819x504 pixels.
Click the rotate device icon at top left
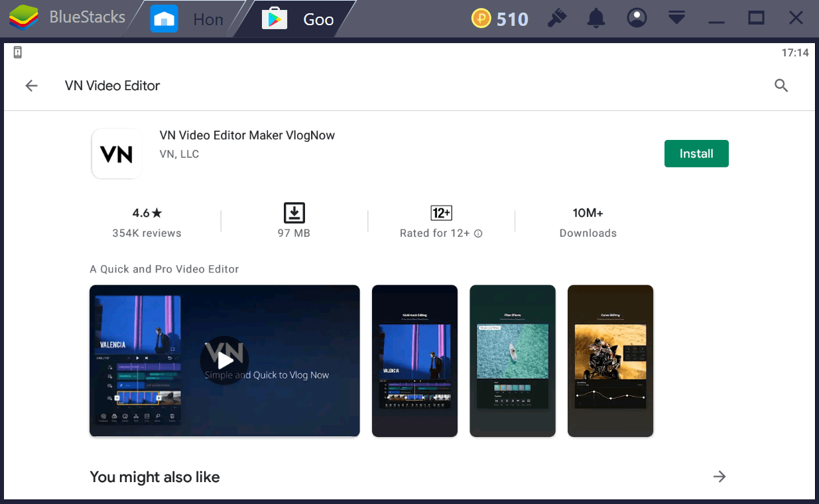17,52
